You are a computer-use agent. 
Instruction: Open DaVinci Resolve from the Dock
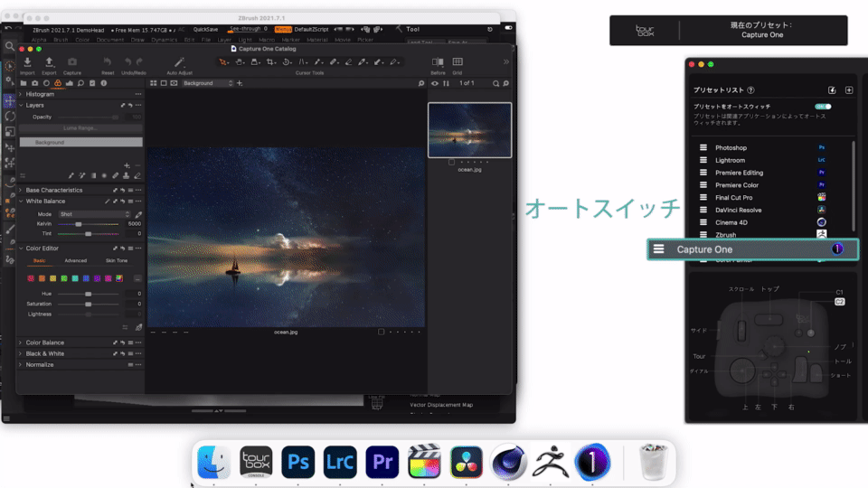(467, 462)
